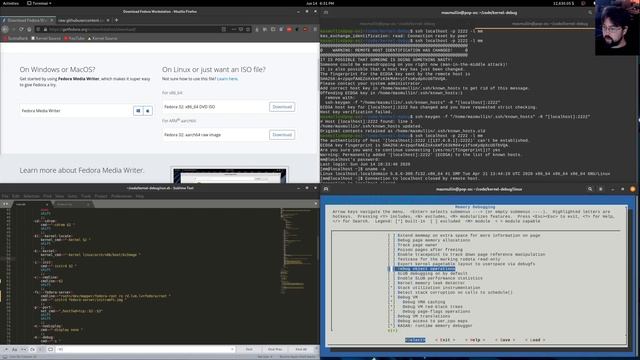Image resolution: width=640 pixels, height=360 pixels.
Task: Open the Terminal app menu in top bar
Action: pos(39,3)
